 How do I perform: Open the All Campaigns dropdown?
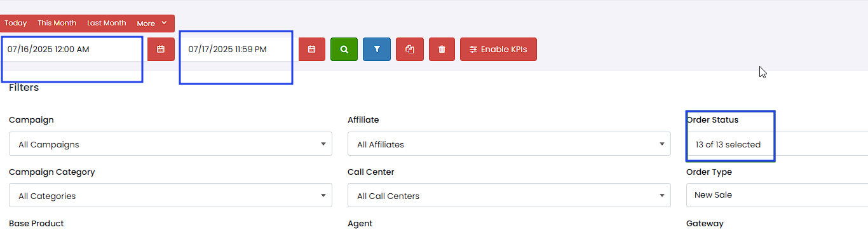170,144
